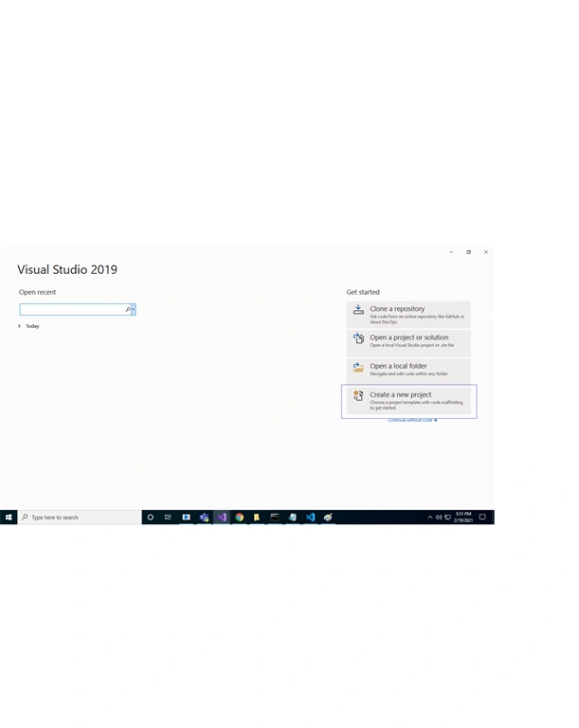Click the volume speaker tray icon

pyautogui.click(x=439, y=518)
